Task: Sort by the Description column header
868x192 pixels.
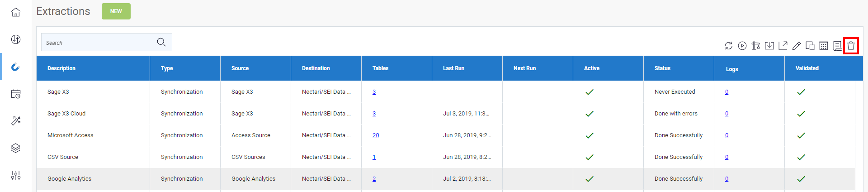Action: click(x=61, y=68)
